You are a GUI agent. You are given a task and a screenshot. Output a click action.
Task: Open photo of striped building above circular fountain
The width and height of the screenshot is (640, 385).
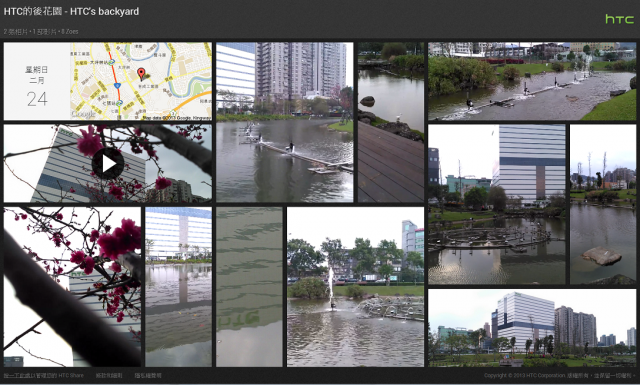[x=497, y=204]
